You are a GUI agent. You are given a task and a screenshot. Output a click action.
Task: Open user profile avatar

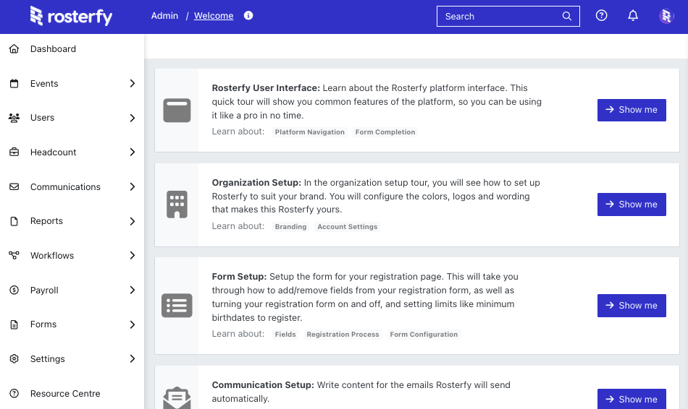666,16
